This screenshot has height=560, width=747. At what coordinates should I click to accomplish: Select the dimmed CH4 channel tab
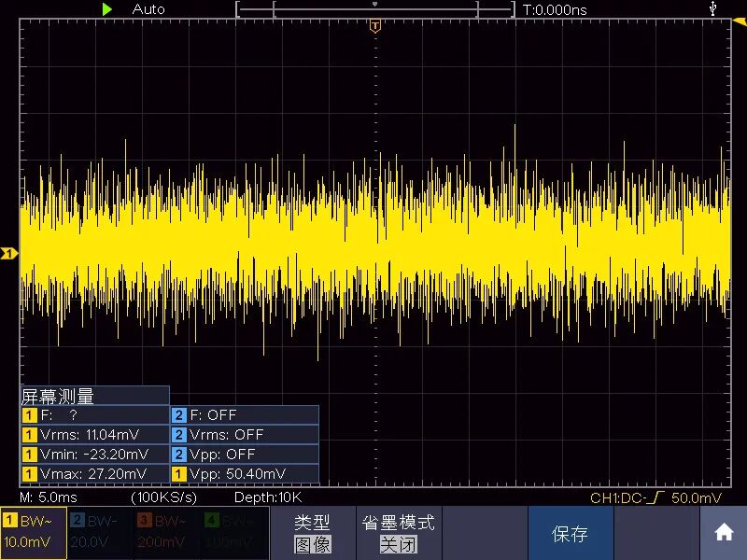point(234,532)
